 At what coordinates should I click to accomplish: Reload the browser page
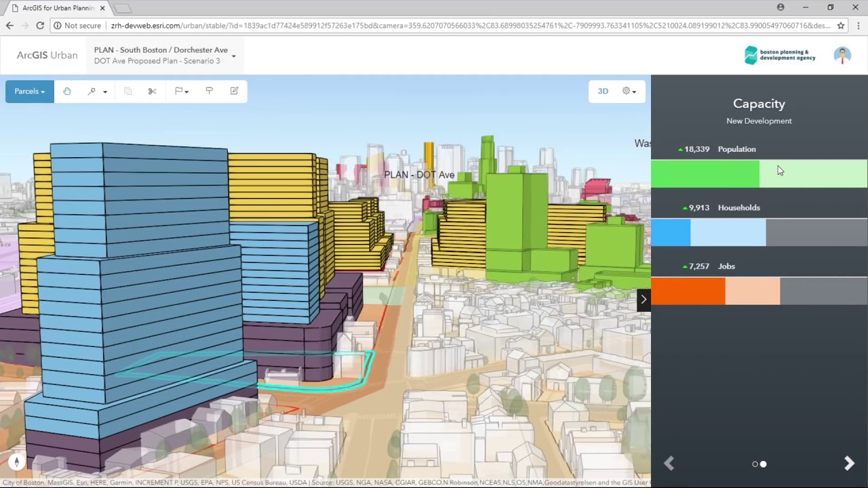click(40, 26)
